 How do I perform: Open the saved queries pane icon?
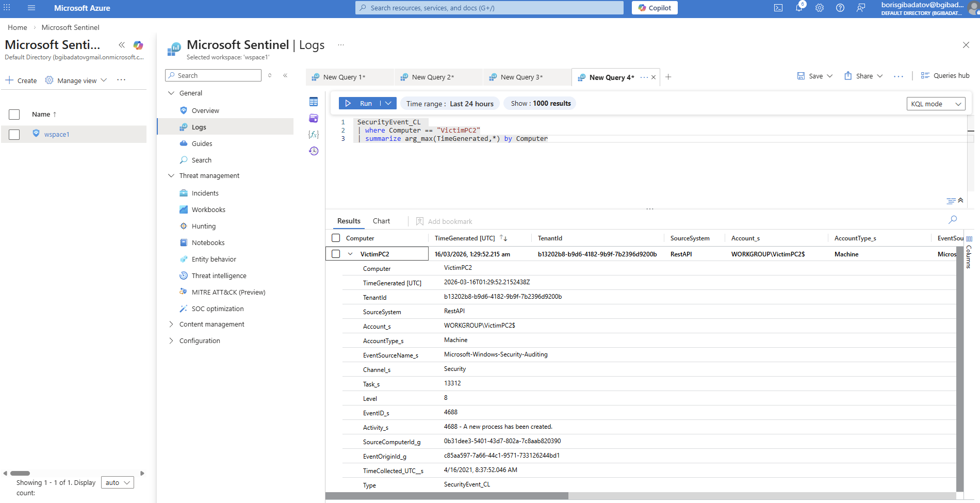click(314, 118)
